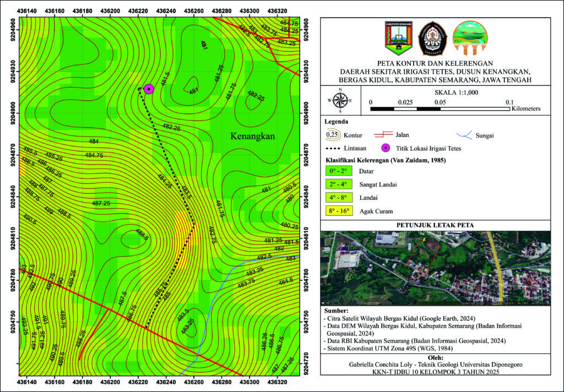The height and width of the screenshot is (392, 564).
Task: Select the "PETA KONTUR DAN KELERENGAN" title line
Action: tap(435, 64)
